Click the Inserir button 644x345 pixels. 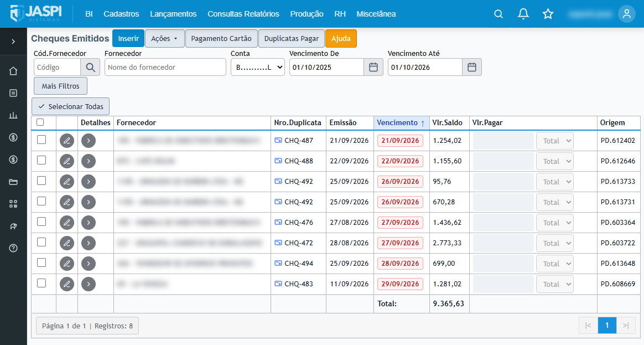(128, 39)
